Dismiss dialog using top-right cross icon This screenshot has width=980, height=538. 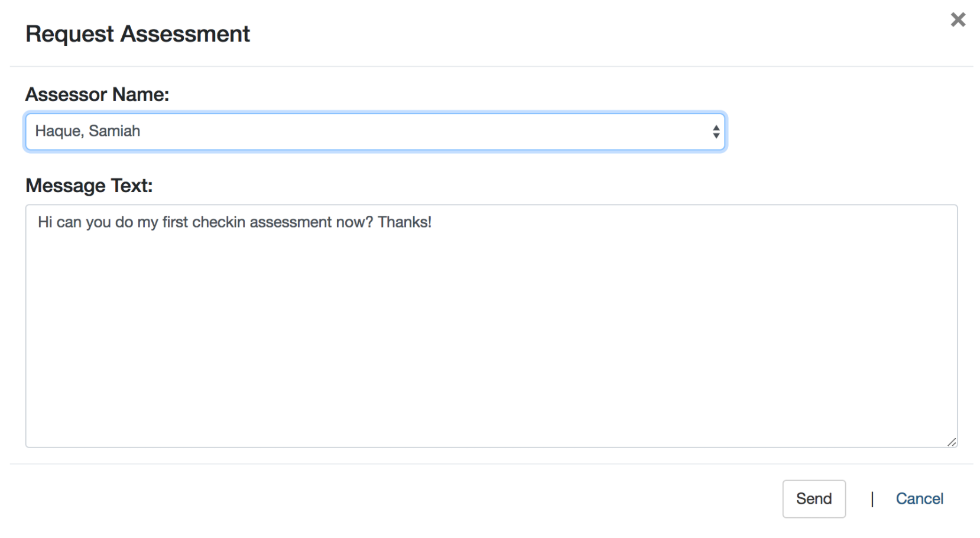click(x=958, y=20)
